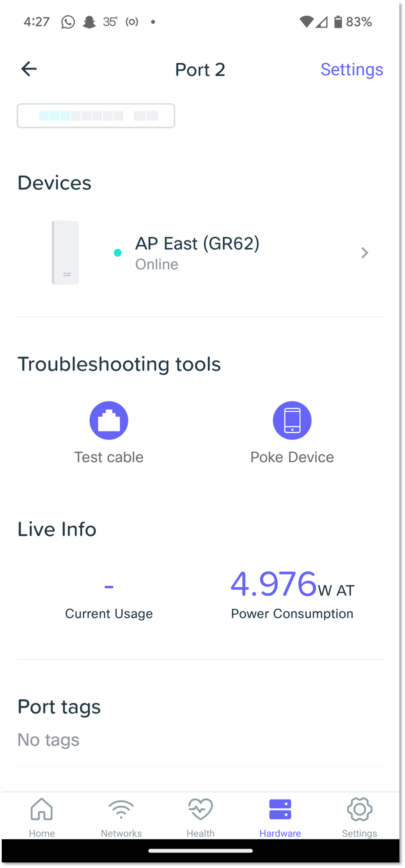Run the Test cable tool icon
This screenshot has width=405, height=868.
[109, 420]
